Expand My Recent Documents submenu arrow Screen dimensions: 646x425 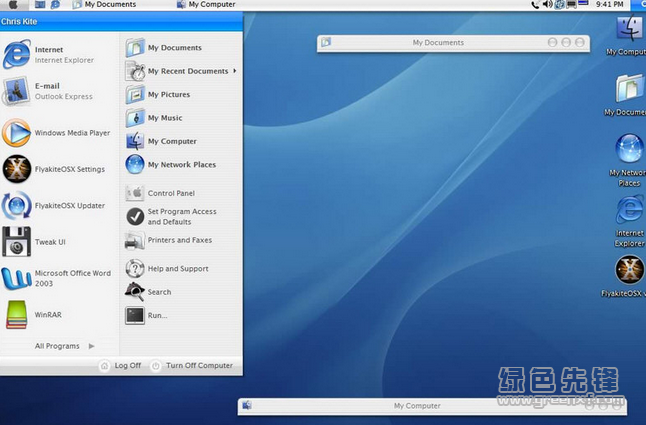point(234,71)
